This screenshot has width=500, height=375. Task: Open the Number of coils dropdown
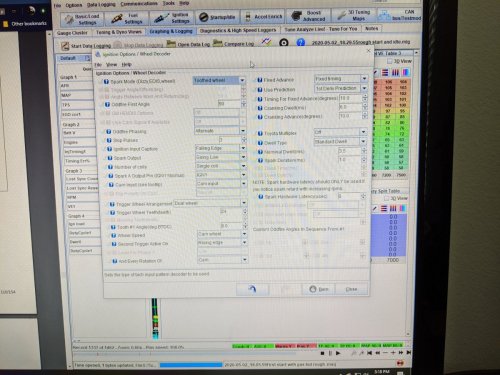coord(243,166)
